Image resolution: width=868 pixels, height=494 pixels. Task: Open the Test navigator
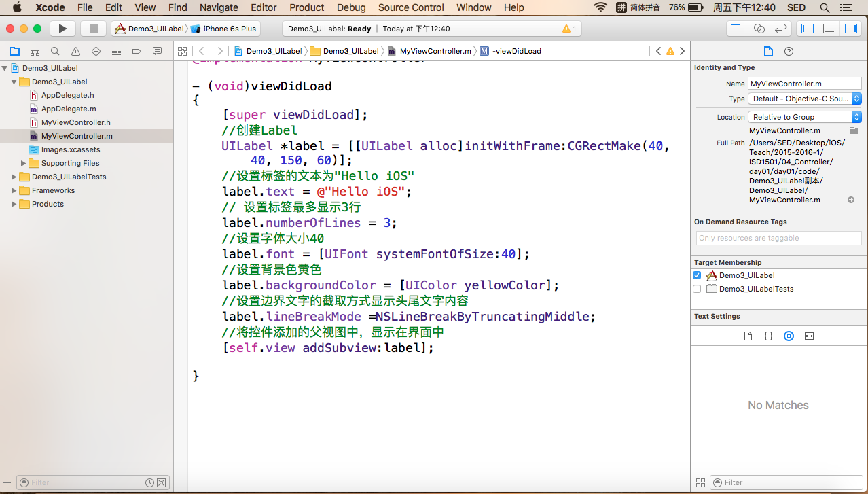pyautogui.click(x=96, y=51)
